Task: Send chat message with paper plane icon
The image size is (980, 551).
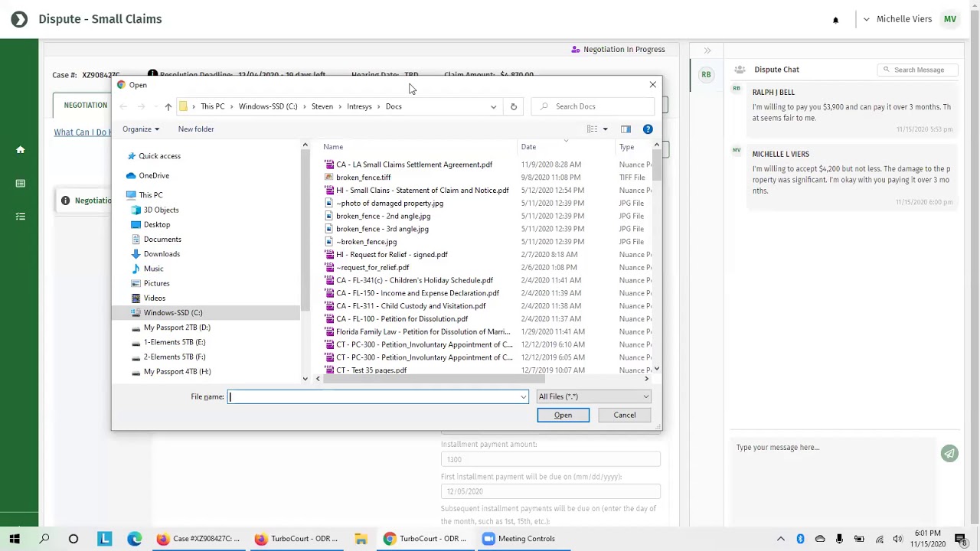Action: pyautogui.click(x=949, y=454)
